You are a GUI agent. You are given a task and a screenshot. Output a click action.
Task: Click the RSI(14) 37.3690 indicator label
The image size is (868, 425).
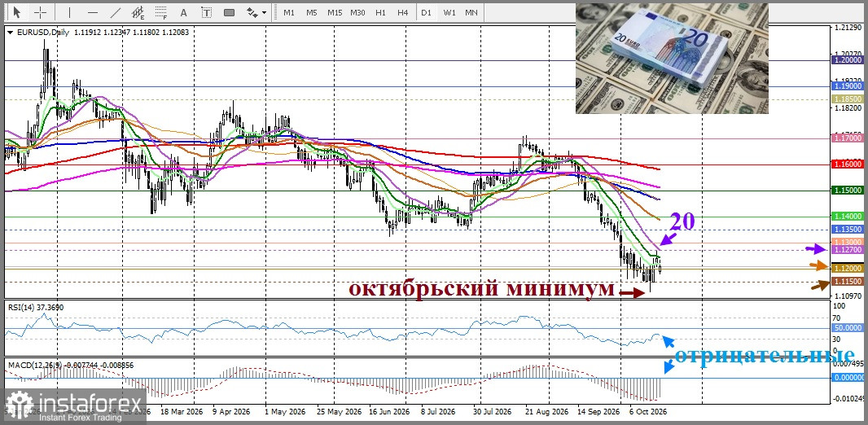click(36, 307)
